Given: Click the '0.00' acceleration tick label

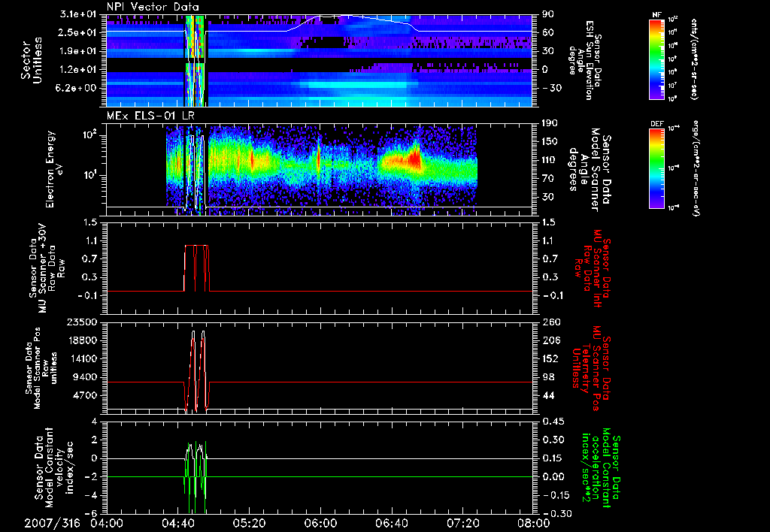Looking at the screenshot, I should (x=552, y=476).
